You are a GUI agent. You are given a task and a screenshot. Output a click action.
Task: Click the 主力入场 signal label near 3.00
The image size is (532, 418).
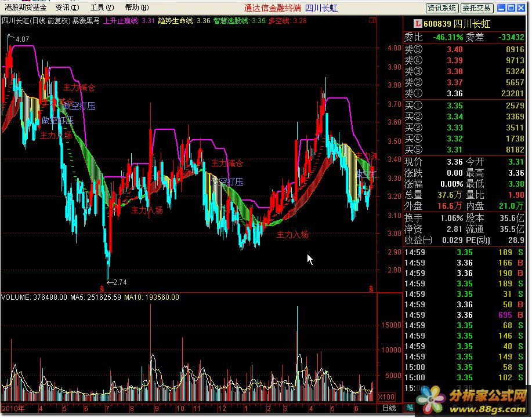point(292,235)
